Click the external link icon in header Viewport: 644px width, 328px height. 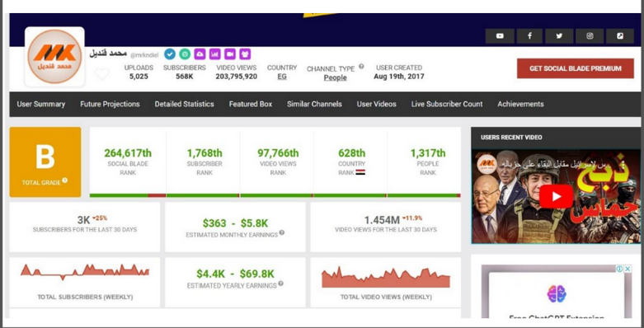tap(620, 36)
